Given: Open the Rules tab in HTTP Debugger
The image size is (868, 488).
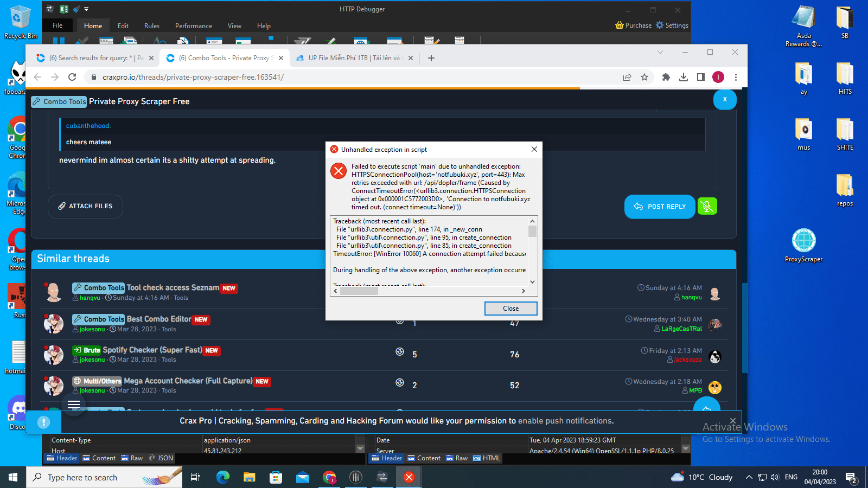Looking at the screenshot, I should tap(152, 26).
